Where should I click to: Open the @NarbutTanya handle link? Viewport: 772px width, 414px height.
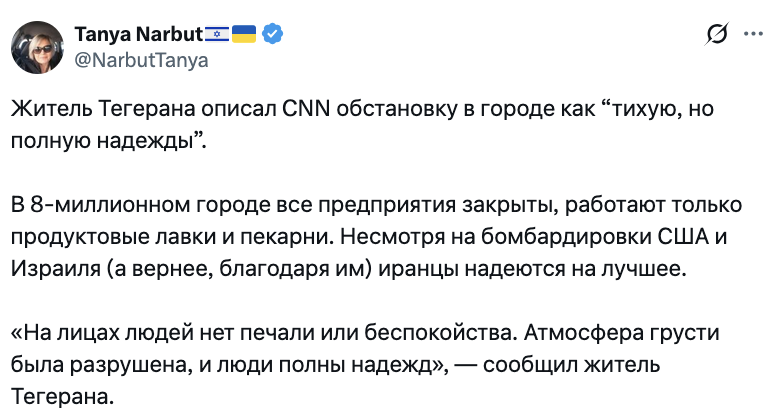pos(141,60)
